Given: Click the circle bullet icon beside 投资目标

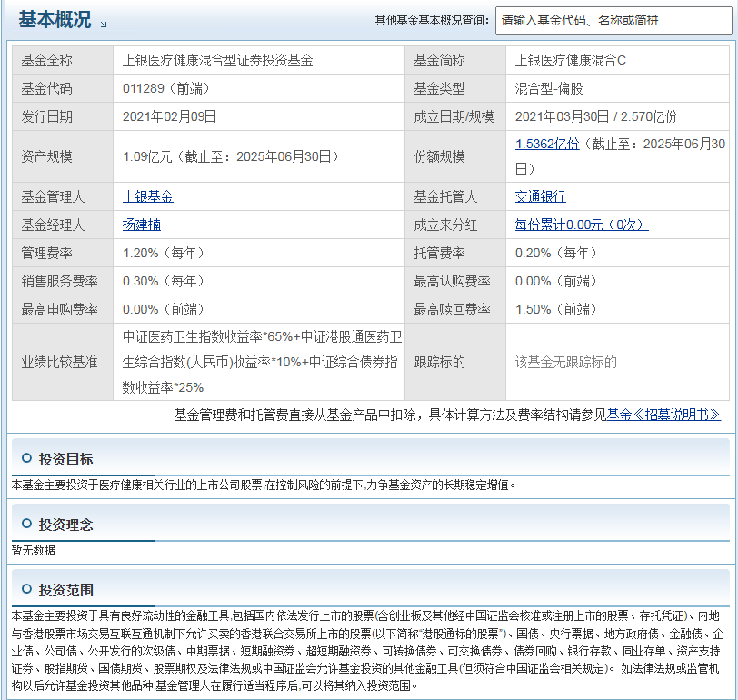Looking at the screenshot, I should point(27,458).
